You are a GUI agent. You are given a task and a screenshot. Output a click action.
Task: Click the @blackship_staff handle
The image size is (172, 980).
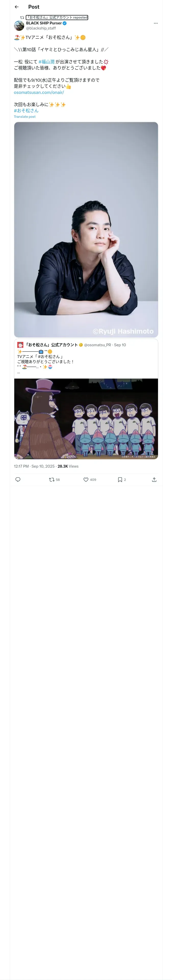click(41, 28)
